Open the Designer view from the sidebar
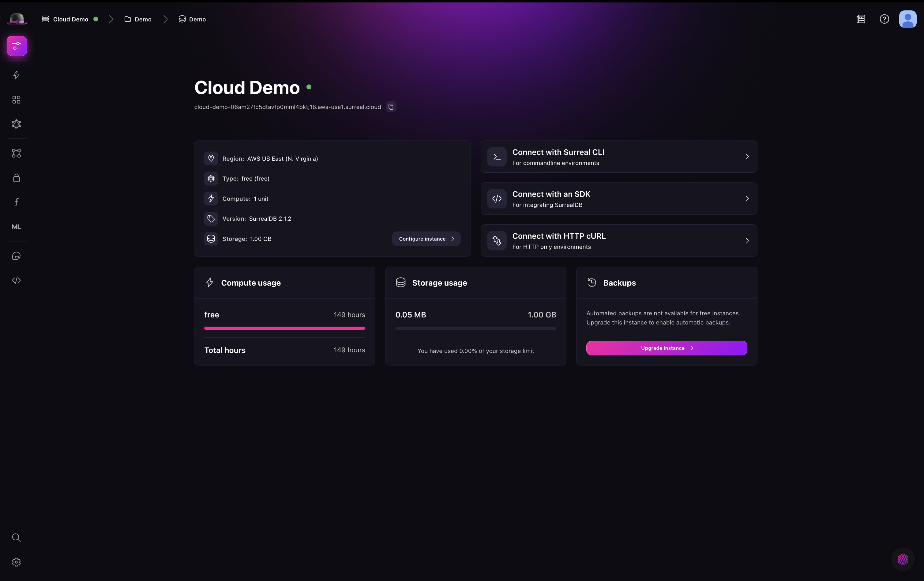 point(16,153)
